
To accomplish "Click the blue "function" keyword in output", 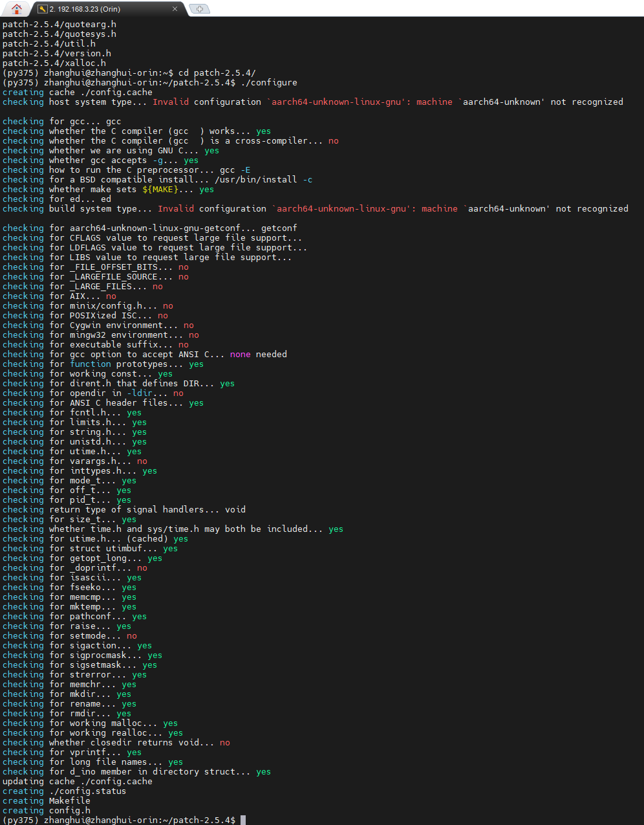I will tap(90, 364).
